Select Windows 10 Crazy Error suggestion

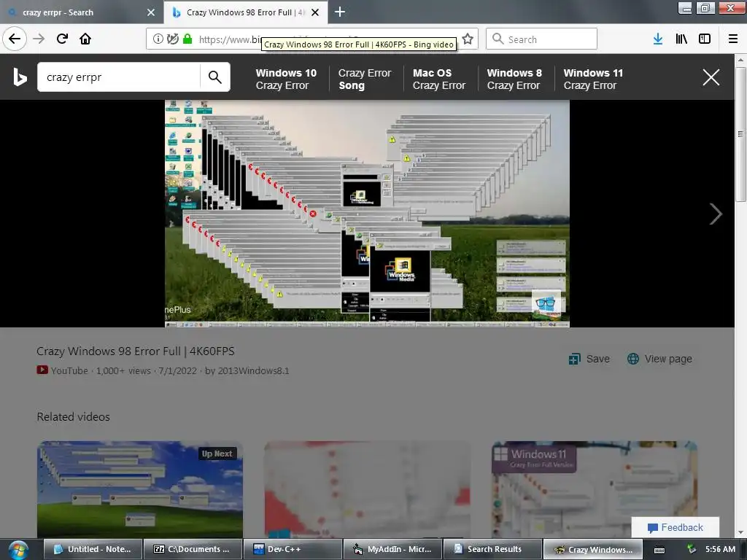point(286,79)
